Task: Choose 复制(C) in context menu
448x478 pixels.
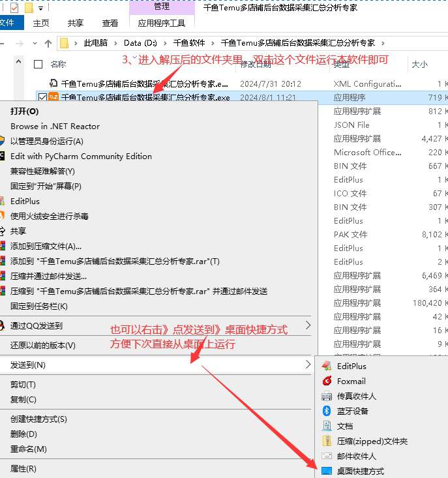Action: pos(23,399)
